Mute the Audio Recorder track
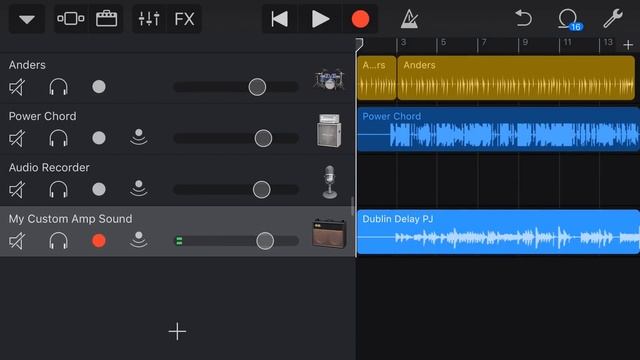This screenshot has height=360, width=640. pyautogui.click(x=17, y=190)
